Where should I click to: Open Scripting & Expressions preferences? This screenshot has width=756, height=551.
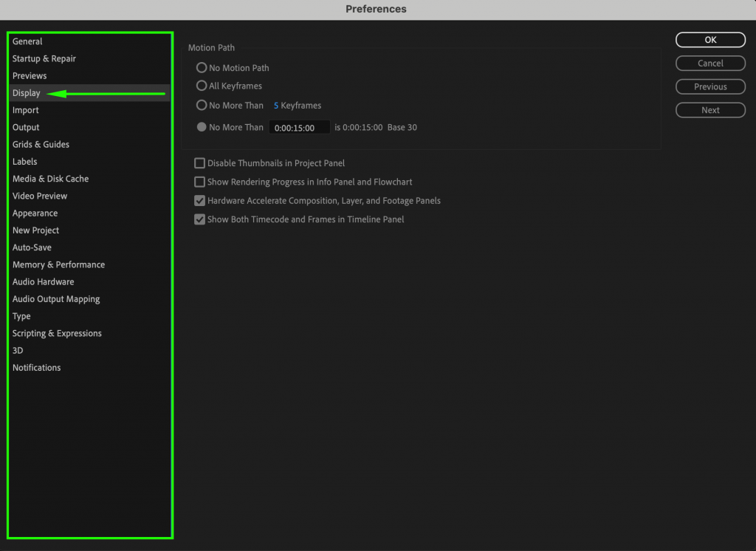pyautogui.click(x=57, y=333)
